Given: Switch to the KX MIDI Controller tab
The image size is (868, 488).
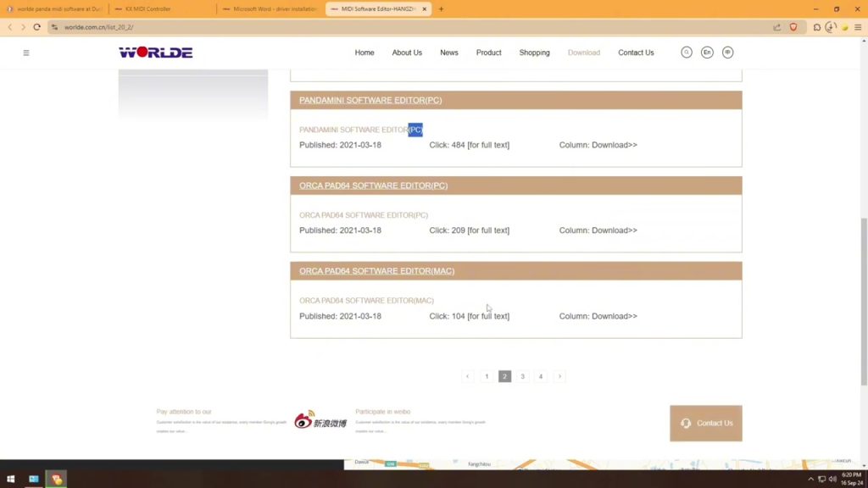Looking at the screenshot, I should coord(162,8).
